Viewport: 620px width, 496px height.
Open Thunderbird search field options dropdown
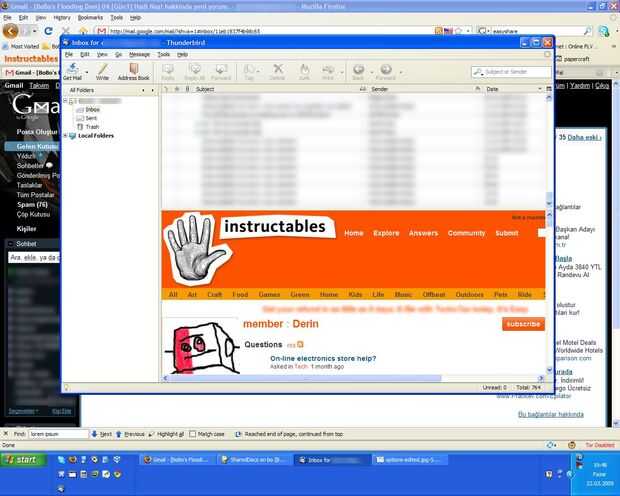[480, 72]
